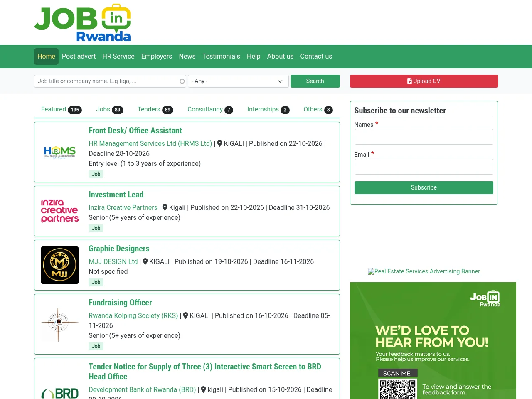Switch to the Tenders tab

coord(155,110)
